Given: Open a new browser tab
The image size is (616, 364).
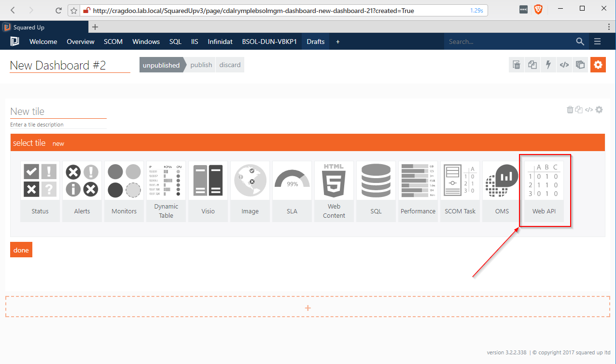Looking at the screenshot, I should (x=95, y=27).
